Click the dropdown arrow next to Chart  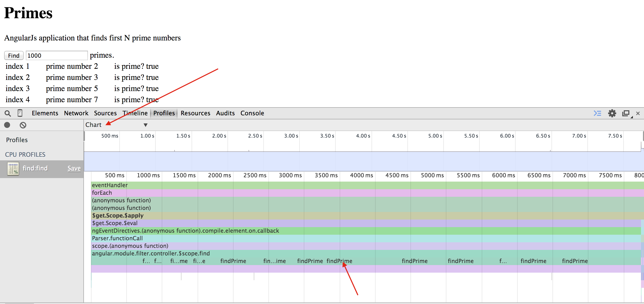click(x=145, y=125)
